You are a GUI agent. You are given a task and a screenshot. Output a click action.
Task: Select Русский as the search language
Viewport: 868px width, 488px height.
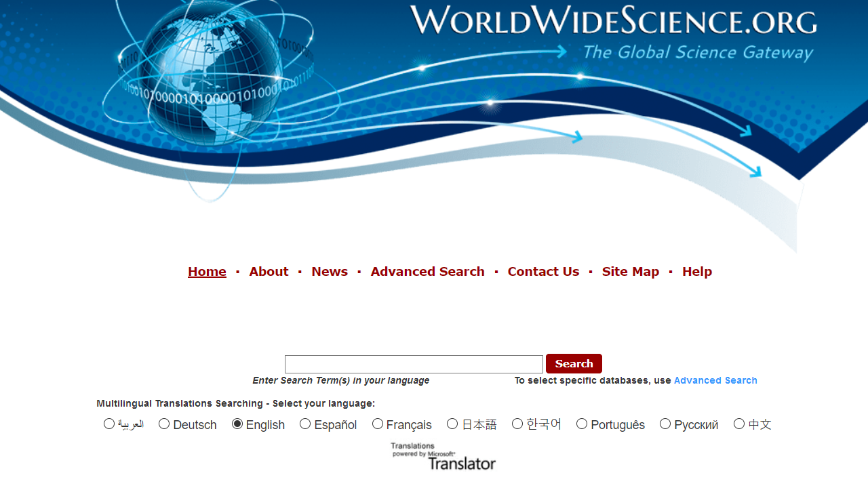pyautogui.click(x=665, y=424)
